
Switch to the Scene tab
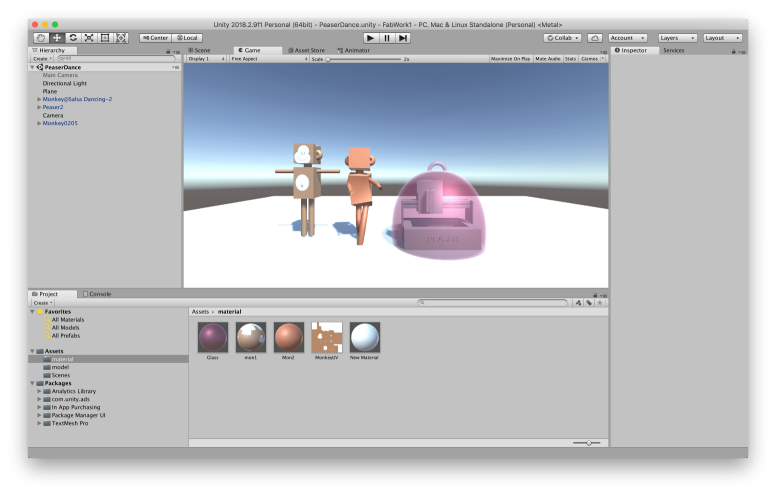(x=199, y=50)
